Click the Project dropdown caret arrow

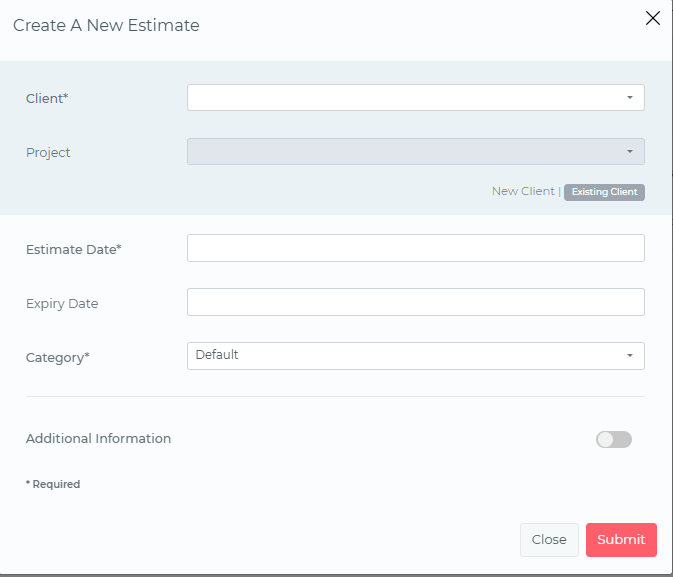click(630, 151)
